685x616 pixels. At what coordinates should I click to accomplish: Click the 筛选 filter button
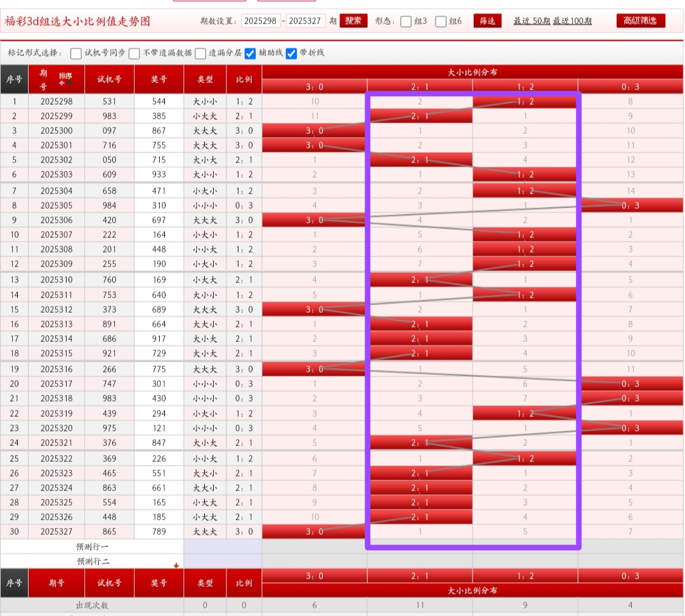pyautogui.click(x=487, y=21)
